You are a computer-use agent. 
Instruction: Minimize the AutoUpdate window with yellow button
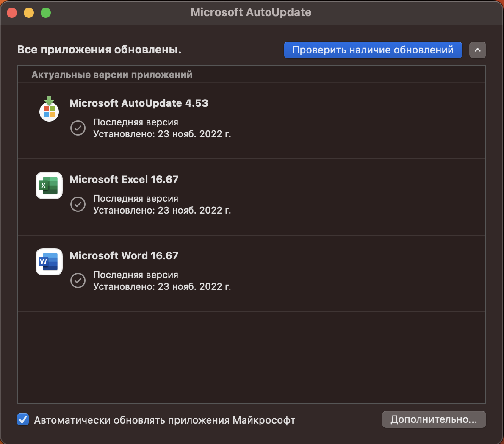[29, 13]
